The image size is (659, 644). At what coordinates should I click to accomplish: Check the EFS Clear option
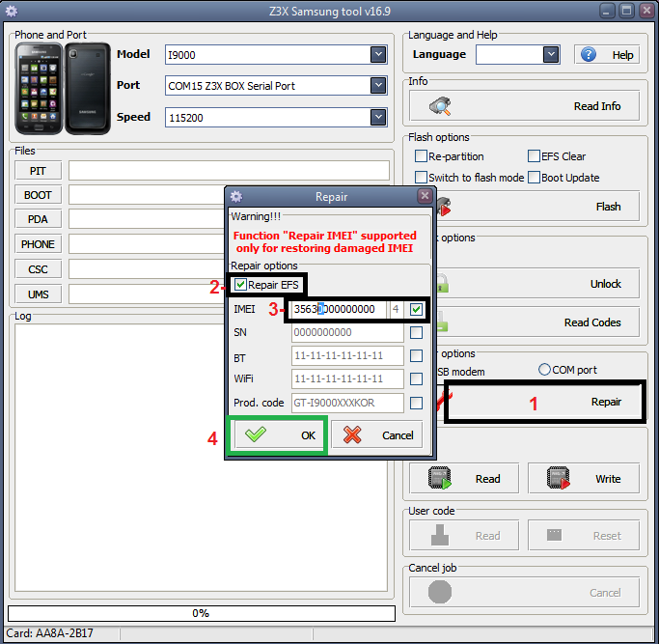pyautogui.click(x=534, y=156)
